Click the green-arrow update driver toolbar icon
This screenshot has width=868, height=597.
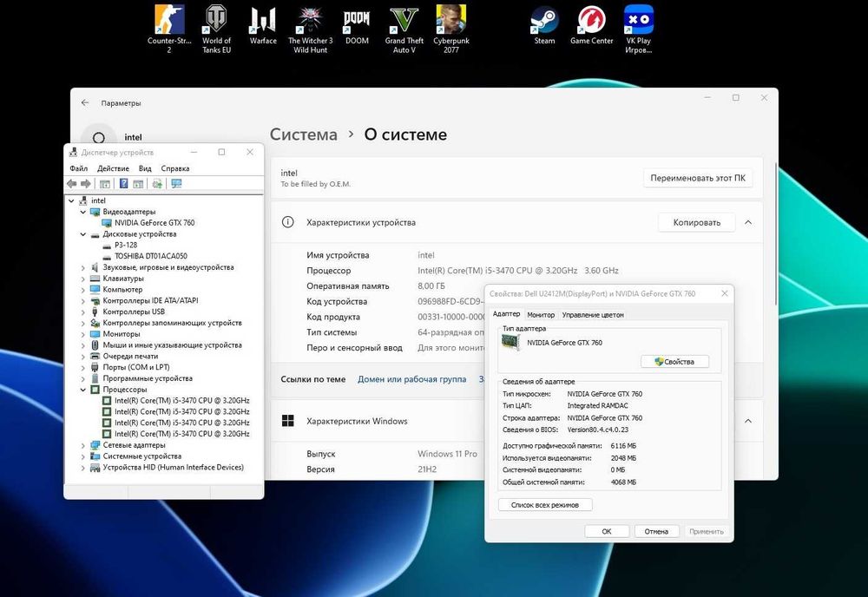tap(157, 184)
